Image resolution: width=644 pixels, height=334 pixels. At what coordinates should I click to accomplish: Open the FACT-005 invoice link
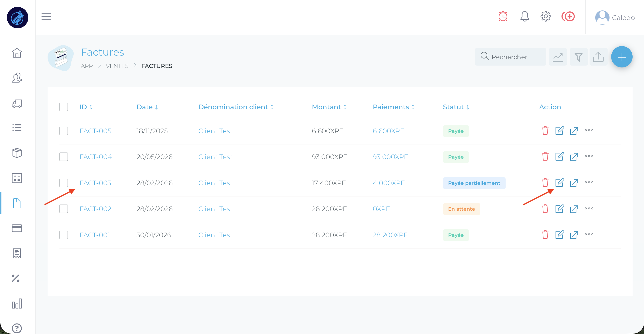coord(95,131)
